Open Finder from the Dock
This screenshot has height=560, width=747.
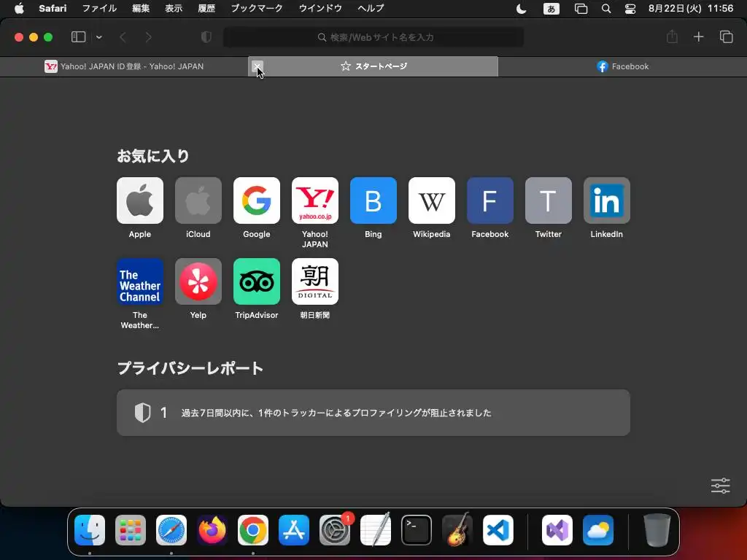(x=90, y=530)
